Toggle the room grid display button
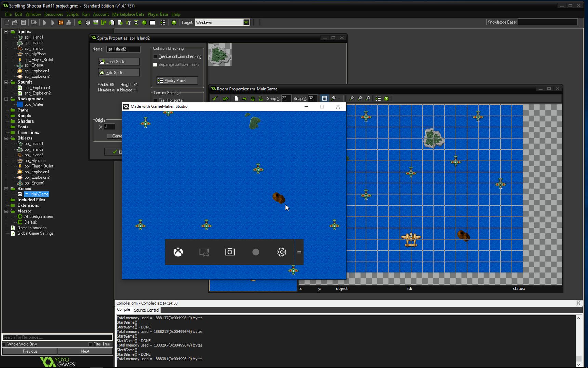 [324, 99]
